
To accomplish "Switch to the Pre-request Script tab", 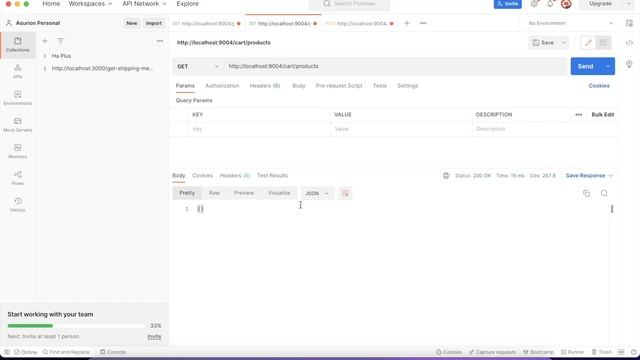I will coord(339,86).
